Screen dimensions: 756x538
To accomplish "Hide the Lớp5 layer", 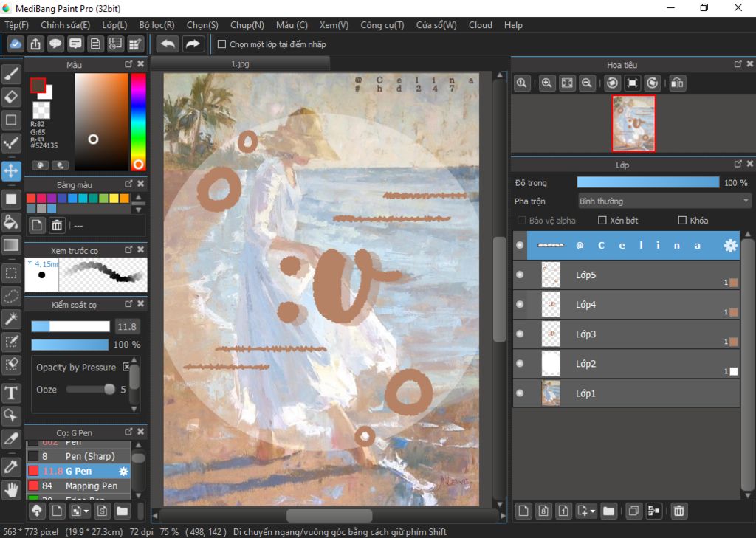I will click(520, 275).
